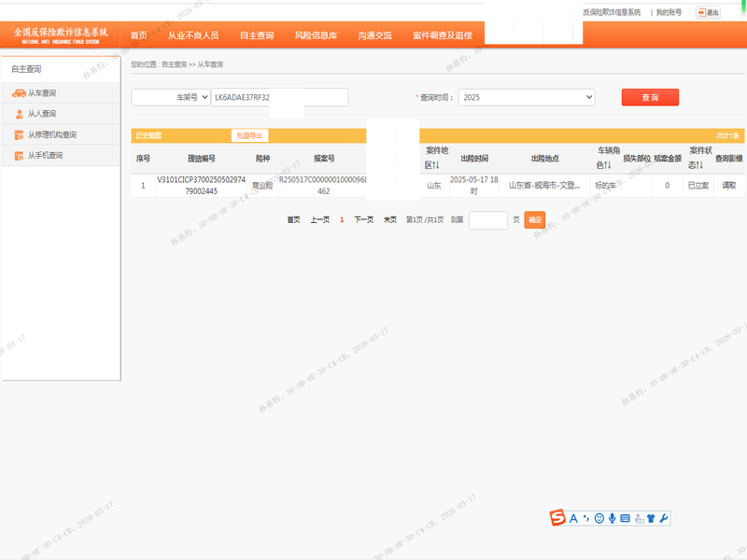Image resolution: width=747 pixels, height=560 pixels.
Task: Click the calendar icon beside 从手机查询
Action: (x=19, y=156)
